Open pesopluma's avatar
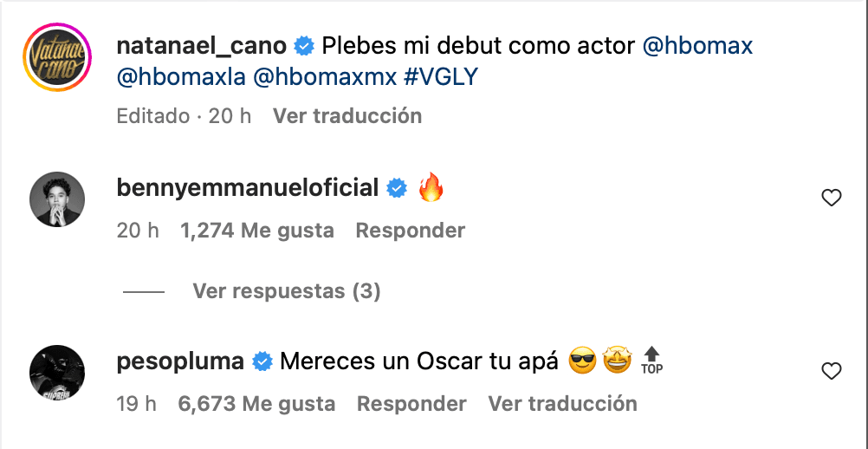Image resolution: width=868 pixels, height=449 pixels. (58, 371)
